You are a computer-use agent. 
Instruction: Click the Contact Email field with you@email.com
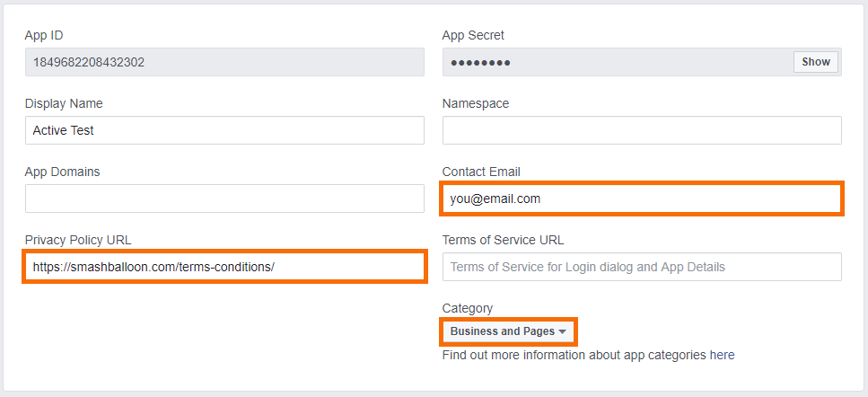[642, 198]
